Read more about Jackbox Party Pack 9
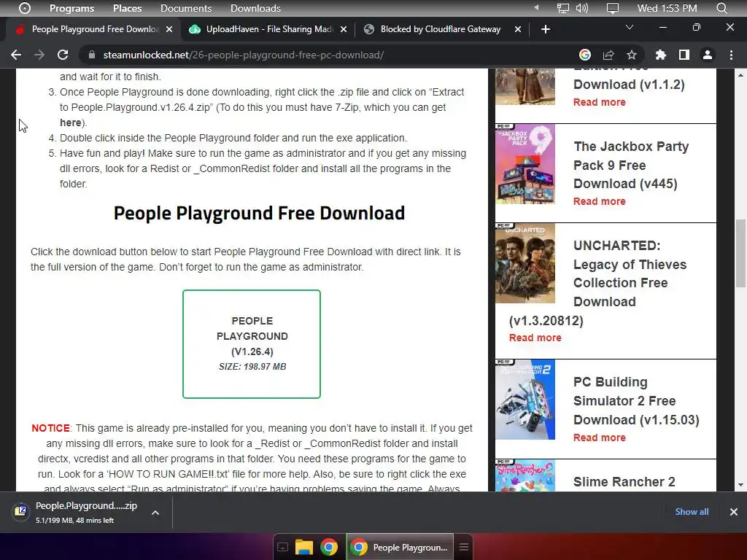747x560 pixels. [600, 201]
